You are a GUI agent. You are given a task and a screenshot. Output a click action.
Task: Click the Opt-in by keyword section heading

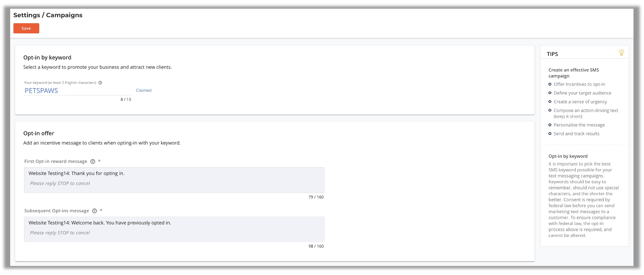click(47, 57)
